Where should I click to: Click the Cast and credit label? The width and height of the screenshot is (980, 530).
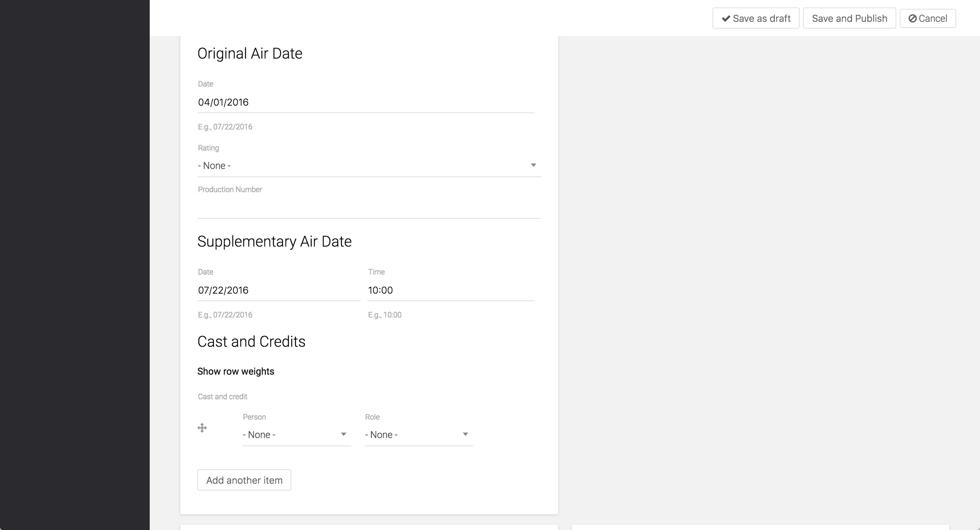point(223,397)
